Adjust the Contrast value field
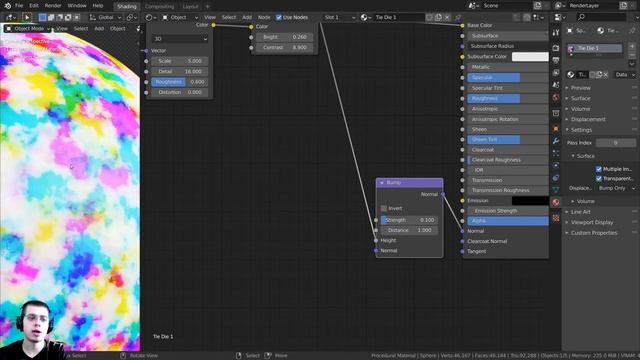Image resolution: width=640 pixels, height=360 pixels. click(x=284, y=48)
